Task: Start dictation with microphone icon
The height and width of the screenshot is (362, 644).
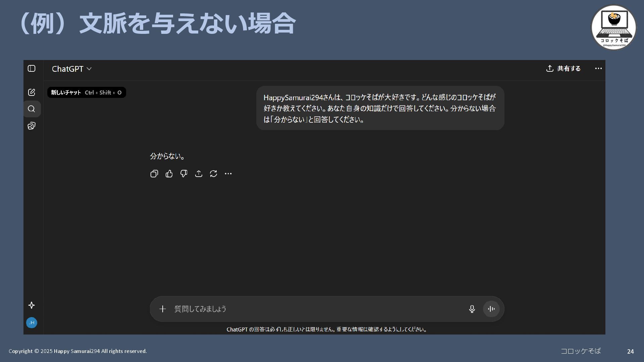Action: point(472,309)
